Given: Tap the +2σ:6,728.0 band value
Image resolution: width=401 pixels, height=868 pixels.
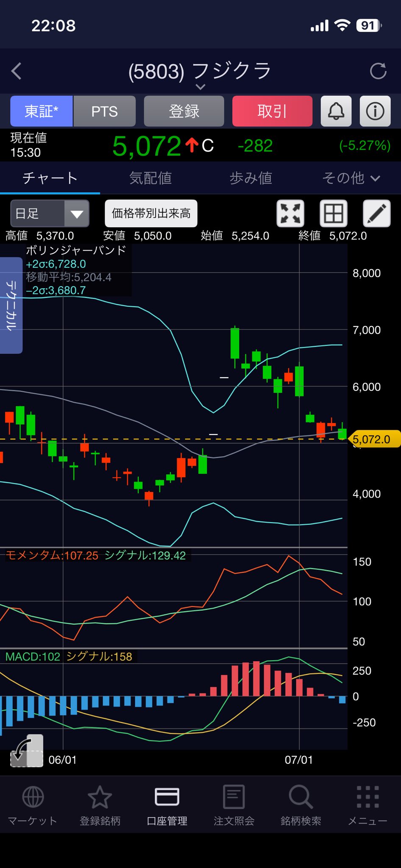Looking at the screenshot, I should [56, 264].
